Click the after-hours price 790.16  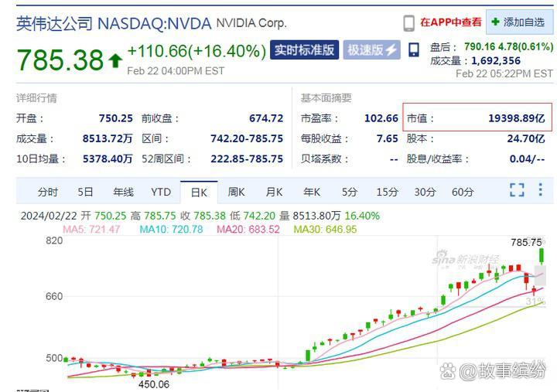[x=480, y=46]
